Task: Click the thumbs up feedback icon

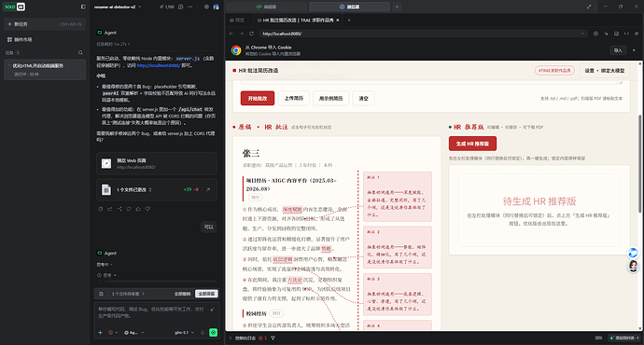Action: (x=138, y=209)
